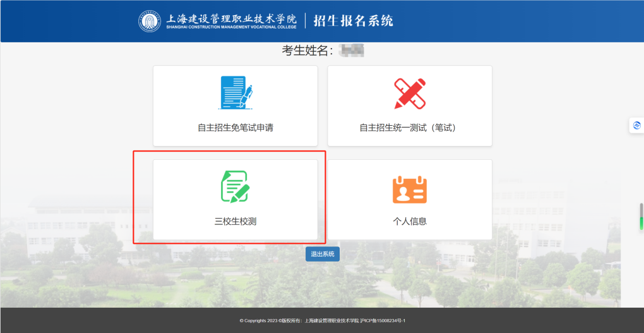The image size is (644, 333).
Task: Enter 三校生校测 by clicking its label
Action: tap(236, 221)
